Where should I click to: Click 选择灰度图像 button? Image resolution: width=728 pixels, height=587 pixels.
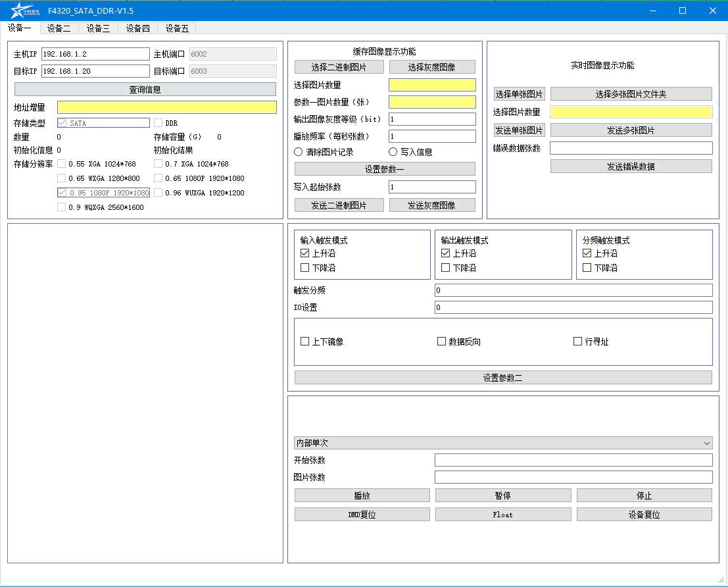(432, 67)
